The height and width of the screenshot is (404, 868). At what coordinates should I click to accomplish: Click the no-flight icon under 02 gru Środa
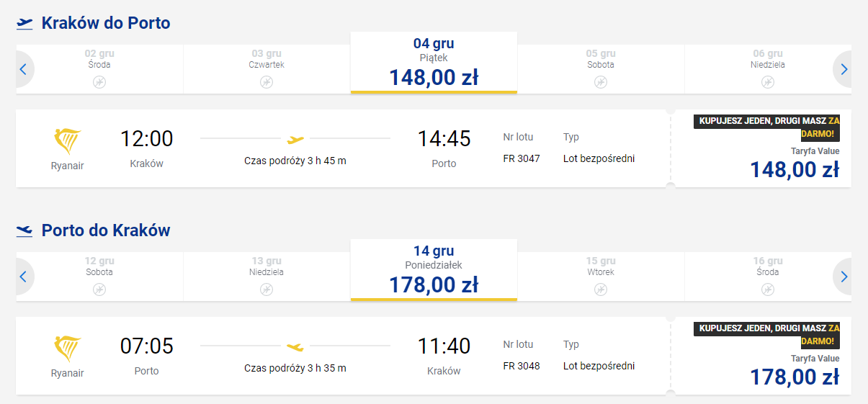99,82
